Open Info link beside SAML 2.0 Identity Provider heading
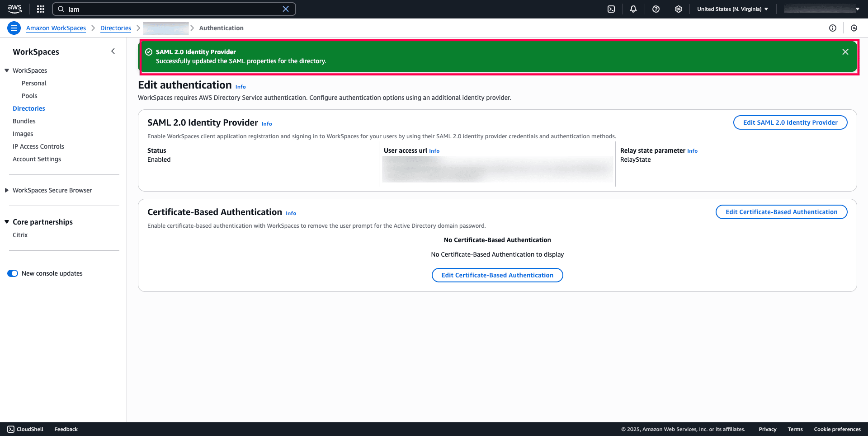Screen dimensions: 868x436 tap(267, 124)
